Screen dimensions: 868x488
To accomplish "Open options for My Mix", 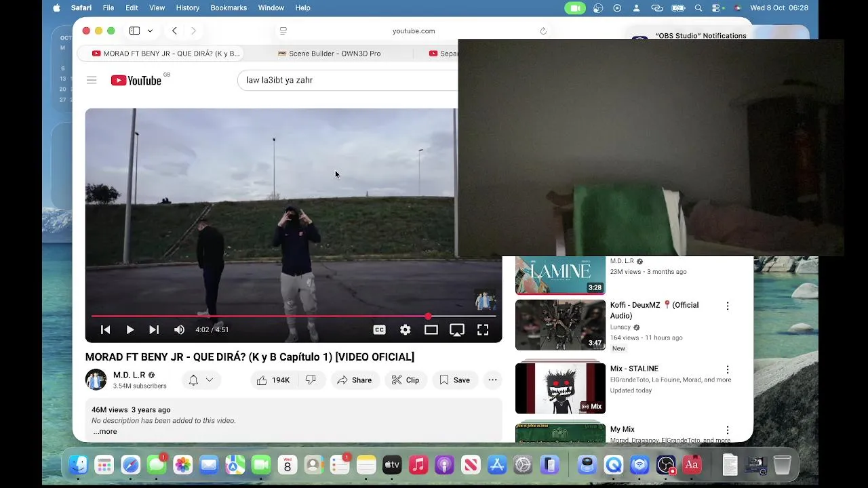I will 728,430.
